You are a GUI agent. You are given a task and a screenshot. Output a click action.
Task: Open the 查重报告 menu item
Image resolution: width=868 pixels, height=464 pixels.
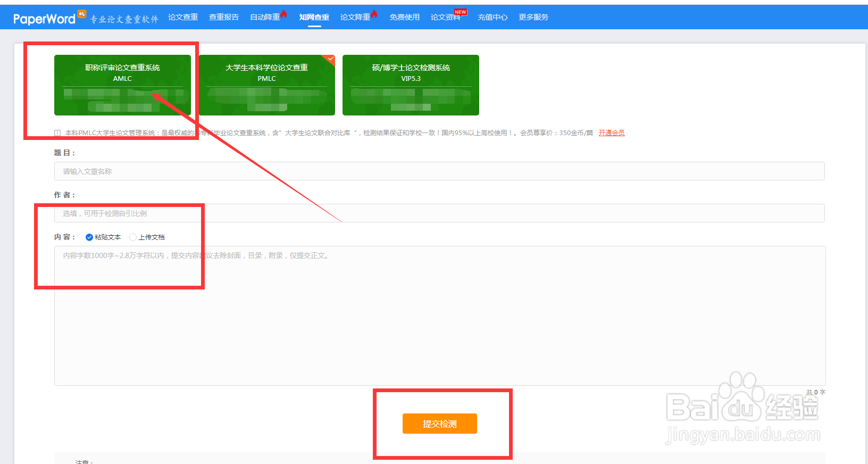click(x=224, y=17)
